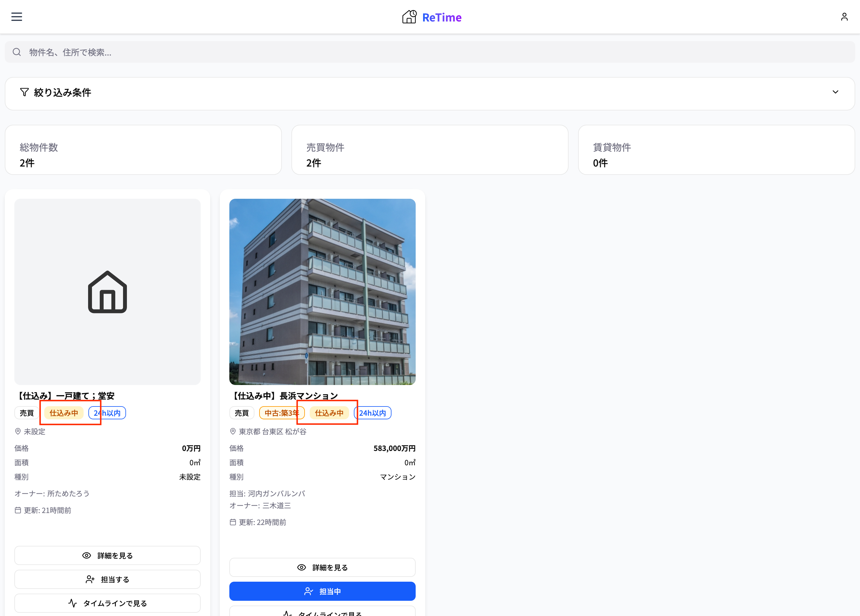Click 詳細を見る for 一戸建て property
Viewport: 860px width, 616px height.
click(x=107, y=555)
